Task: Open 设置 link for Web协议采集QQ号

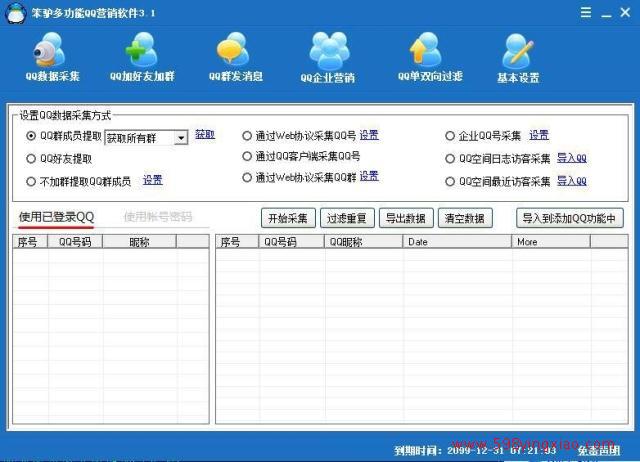Action: tap(369, 135)
